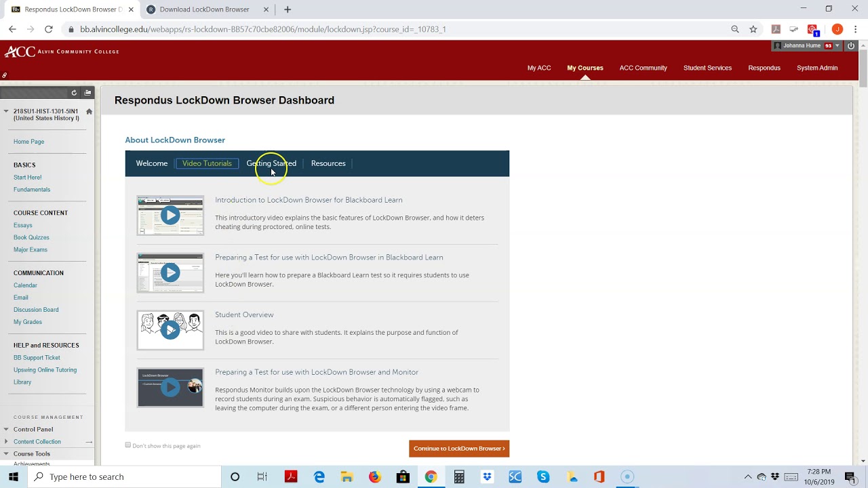Viewport: 868px width, 488px height.
Task: Reload the page with the browser refresh button
Action: 49,29
